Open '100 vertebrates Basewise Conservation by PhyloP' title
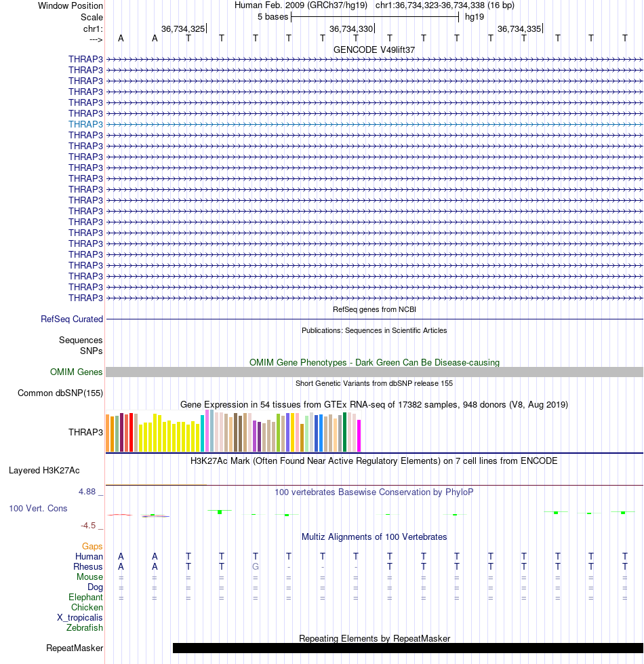Screen dimensions: 644x664 pyautogui.click(x=374, y=492)
